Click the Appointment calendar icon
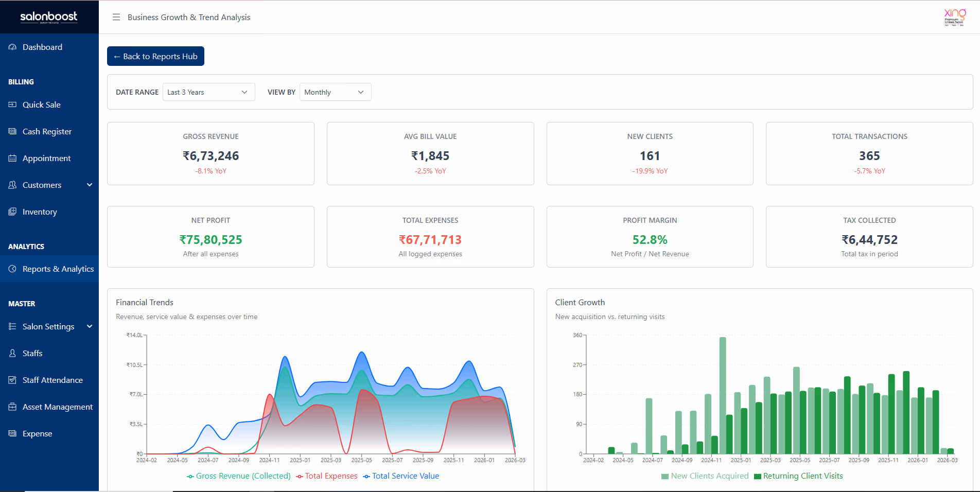 pyautogui.click(x=12, y=158)
